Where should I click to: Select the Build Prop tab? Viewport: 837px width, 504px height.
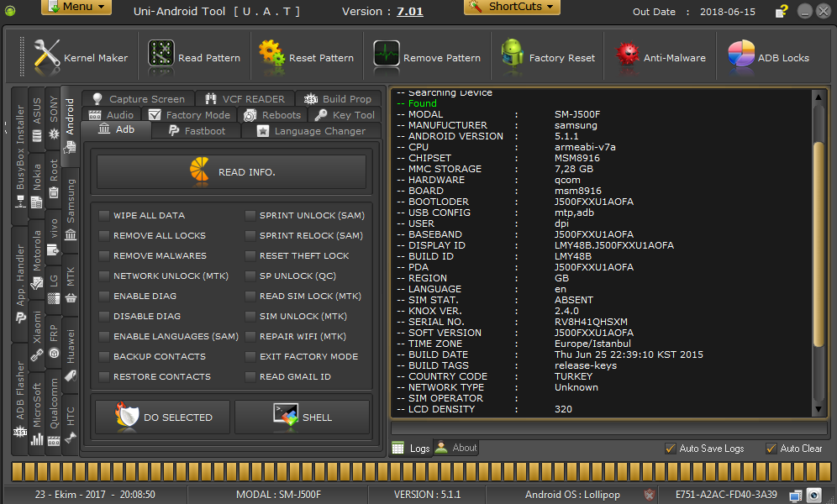(x=338, y=98)
